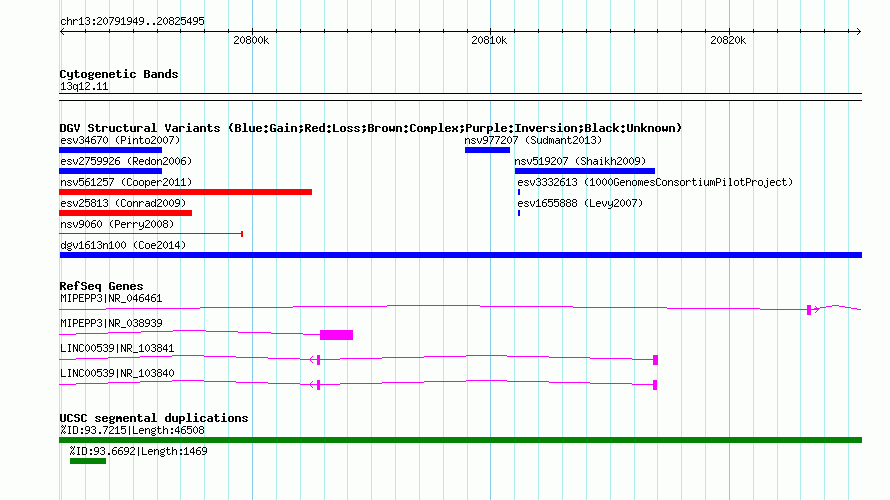Viewport: 890px width, 500px height.
Task: Select the long green segmental duplication bar
Action: tap(460, 440)
